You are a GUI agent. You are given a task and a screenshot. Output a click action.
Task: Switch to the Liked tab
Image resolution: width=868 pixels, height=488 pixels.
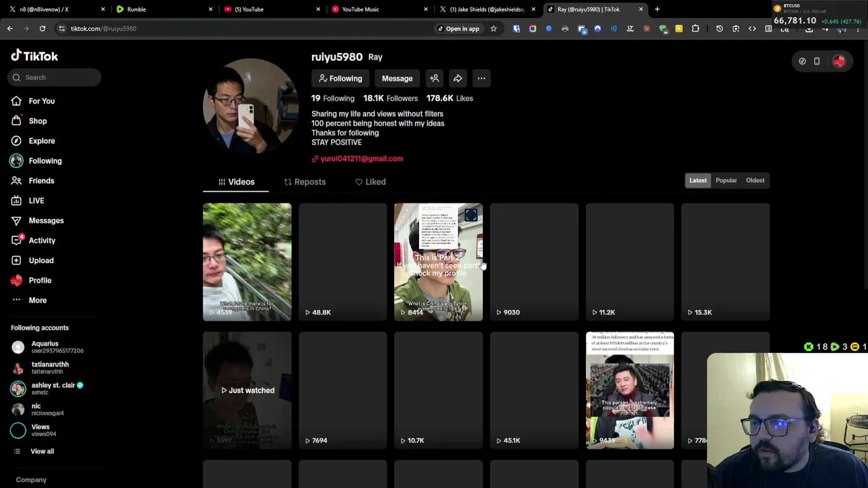370,182
